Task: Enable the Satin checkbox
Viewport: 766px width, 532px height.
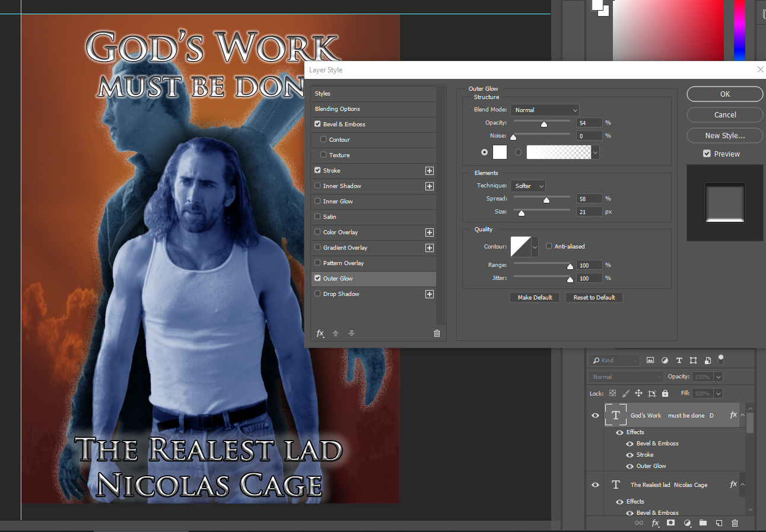Action: 318,217
